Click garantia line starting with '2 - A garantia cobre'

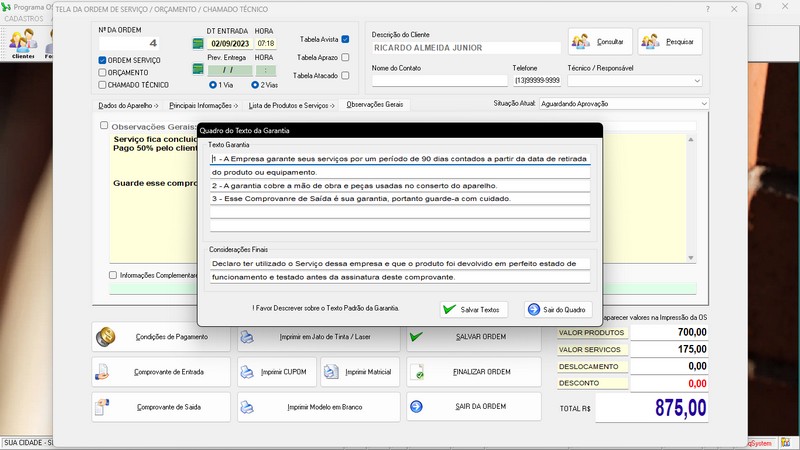(x=400, y=186)
